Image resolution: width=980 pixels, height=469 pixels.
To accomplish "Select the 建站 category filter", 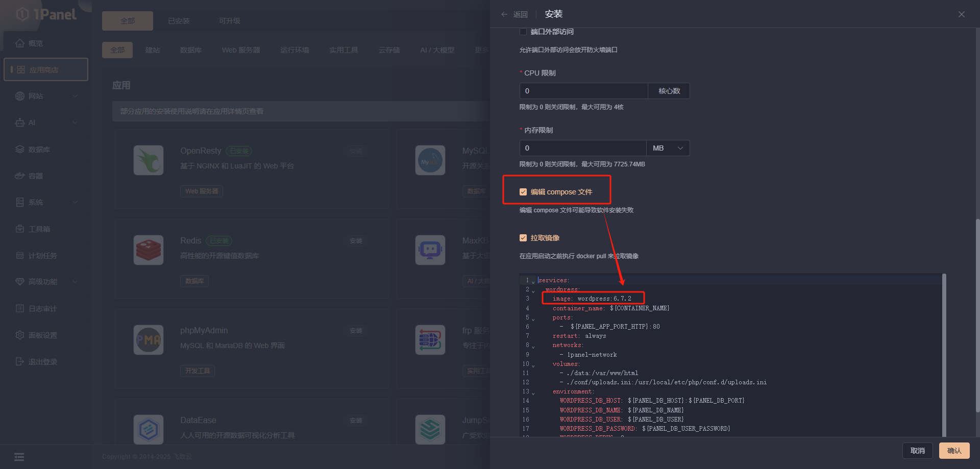I will pyautogui.click(x=153, y=50).
